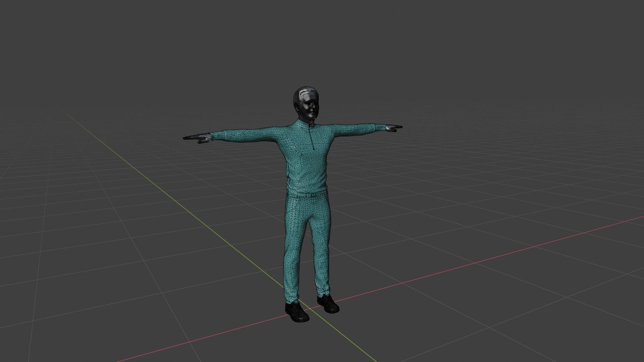Select the hand at the screen-right arm end

tap(394, 128)
